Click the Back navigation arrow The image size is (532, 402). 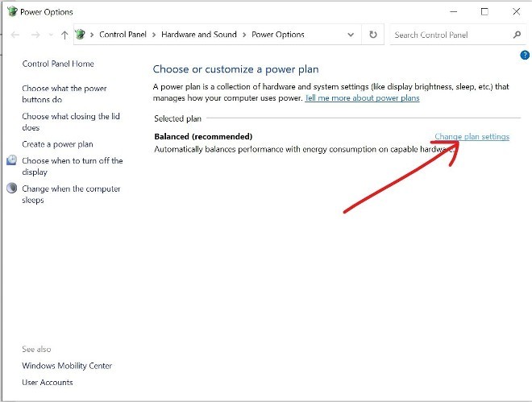[15, 35]
